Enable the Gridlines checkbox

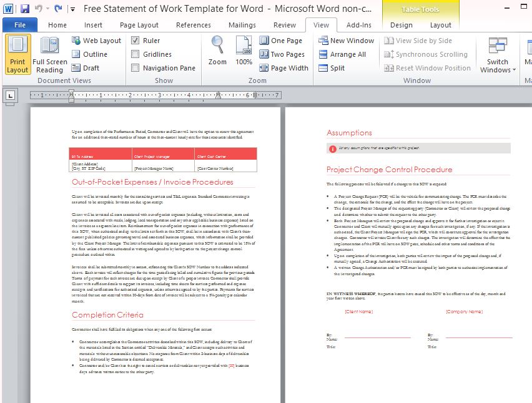tap(135, 54)
